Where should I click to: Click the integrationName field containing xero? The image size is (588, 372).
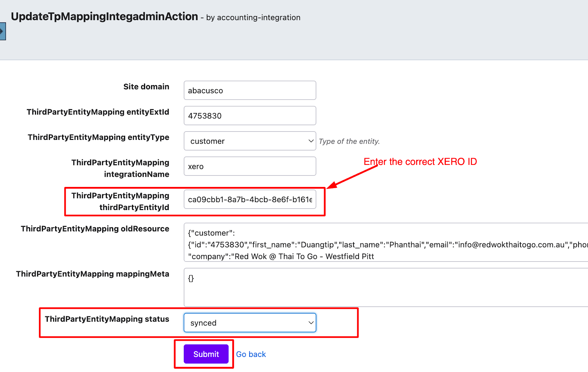point(250,166)
